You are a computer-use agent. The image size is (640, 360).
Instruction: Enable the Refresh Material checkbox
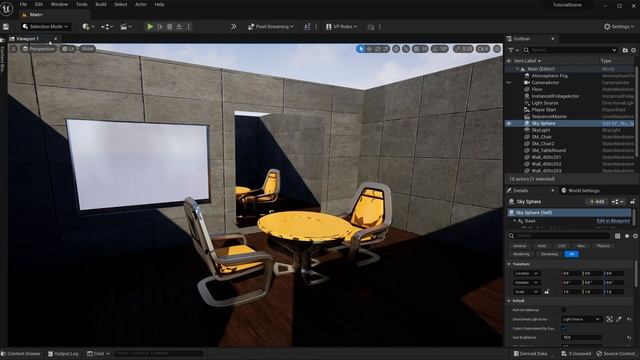(564, 310)
